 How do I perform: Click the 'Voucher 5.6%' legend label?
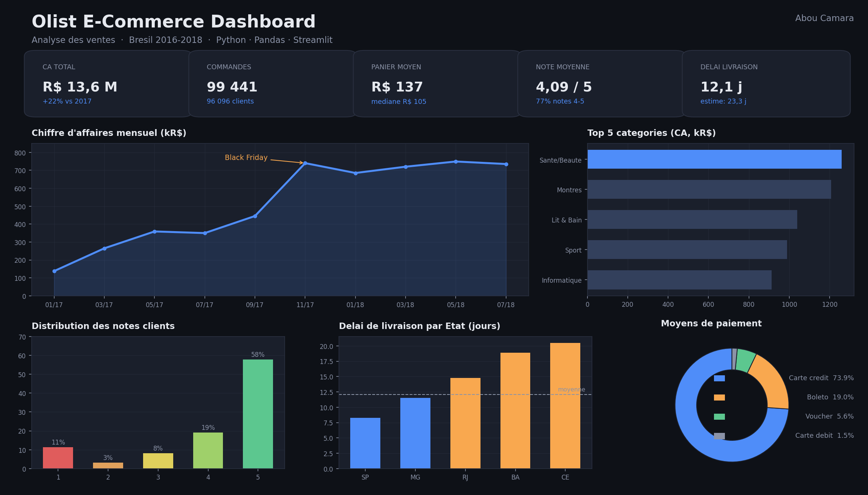click(x=830, y=416)
